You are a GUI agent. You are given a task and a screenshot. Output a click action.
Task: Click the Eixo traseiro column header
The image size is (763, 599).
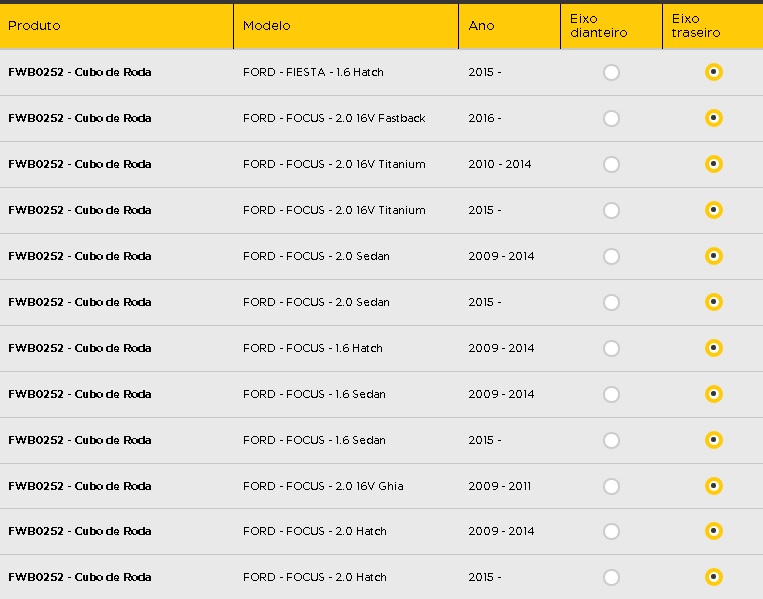tap(695, 26)
